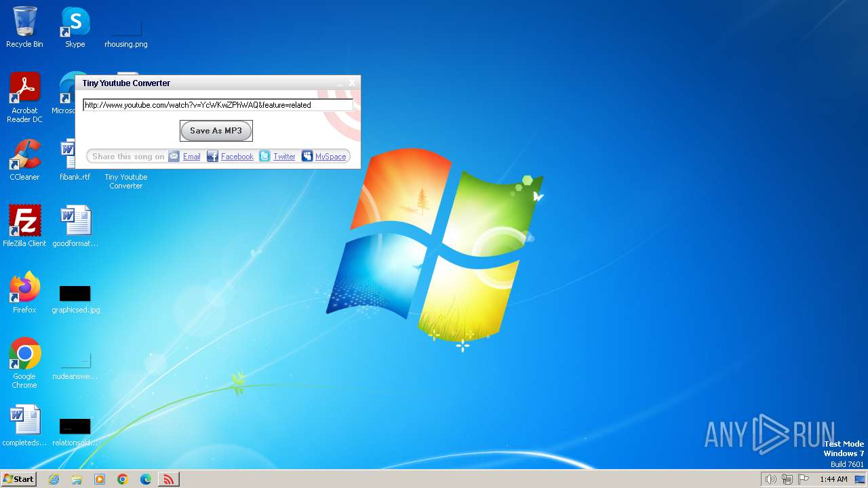The height and width of the screenshot is (488, 868).
Task: Select the completeds document icon
Action: (24, 426)
